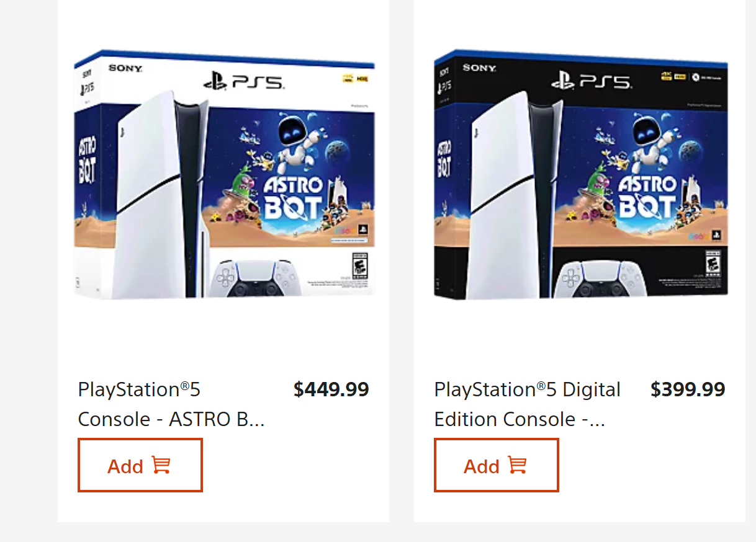Open the PlayStation®5 Console - ASTRO B... title

(x=171, y=404)
